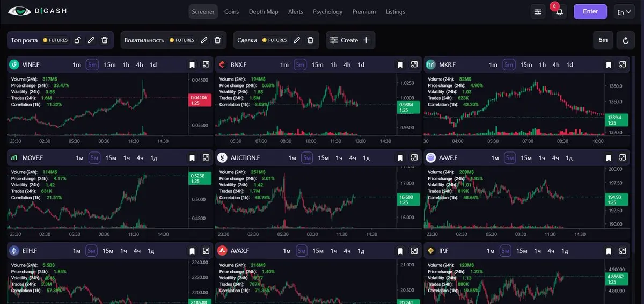Refresh charts with the reload icon
644x304 pixels.
[625, 40]
